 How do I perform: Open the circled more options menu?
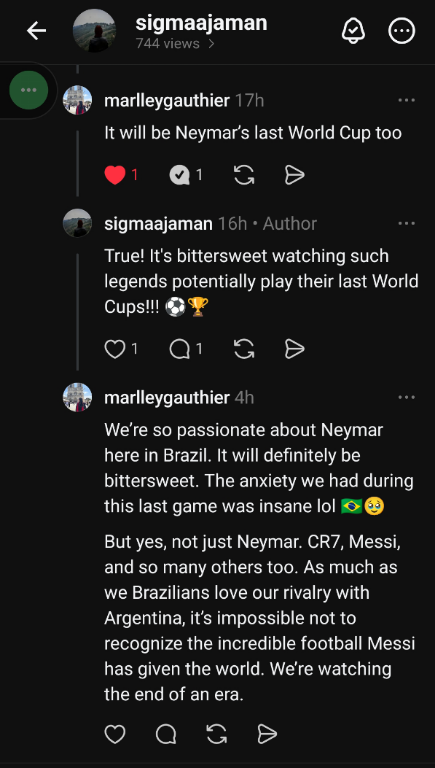(402, 31)
